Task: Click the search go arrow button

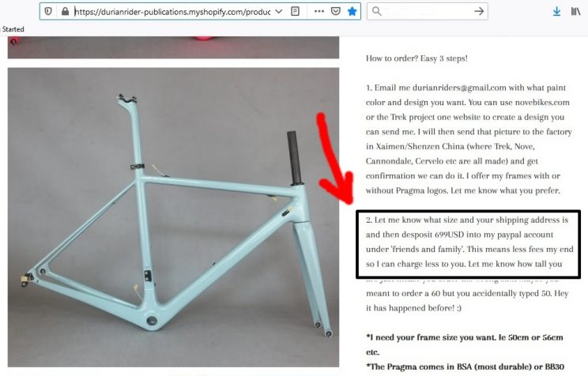Action: tap(479, 11)
